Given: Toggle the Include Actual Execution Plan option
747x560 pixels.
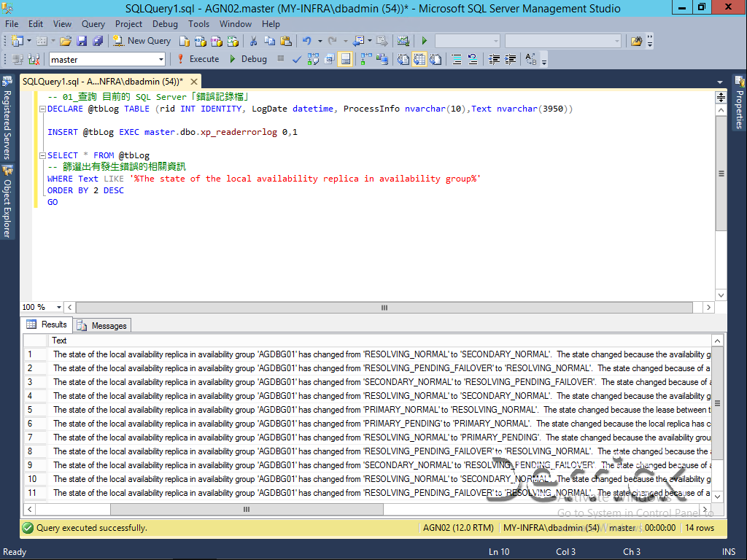Looking at the screenshot, I should click(x=363, y=59).
